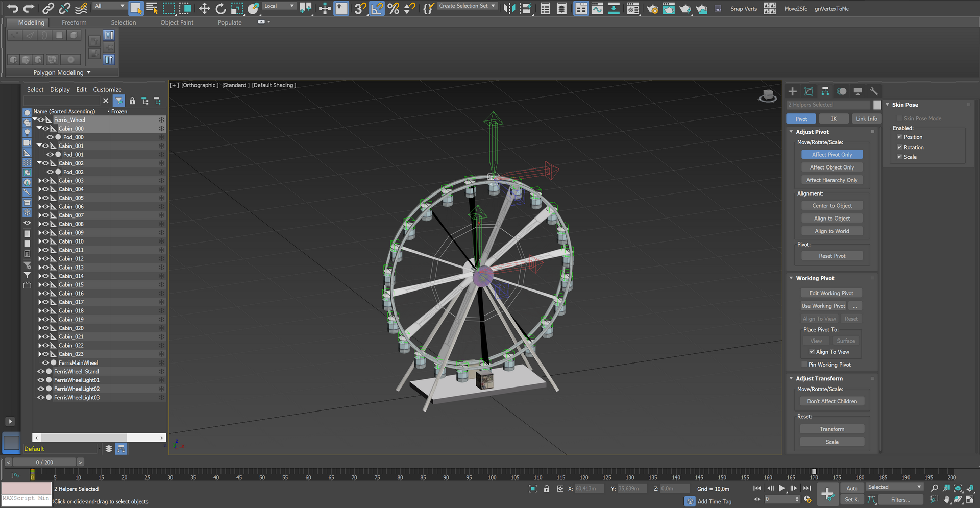Image resolution: width=980 pixels, height=508 pixels.
Task: Switch to the Freeform ribbon tab
Action: pos(74,22)
